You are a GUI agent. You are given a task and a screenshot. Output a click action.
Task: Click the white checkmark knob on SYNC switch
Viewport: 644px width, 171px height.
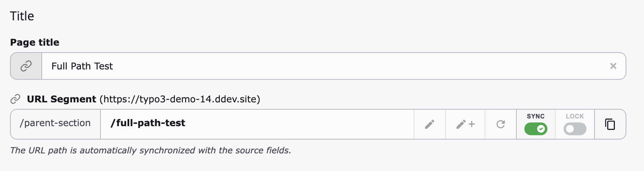(x=541, y=129)
